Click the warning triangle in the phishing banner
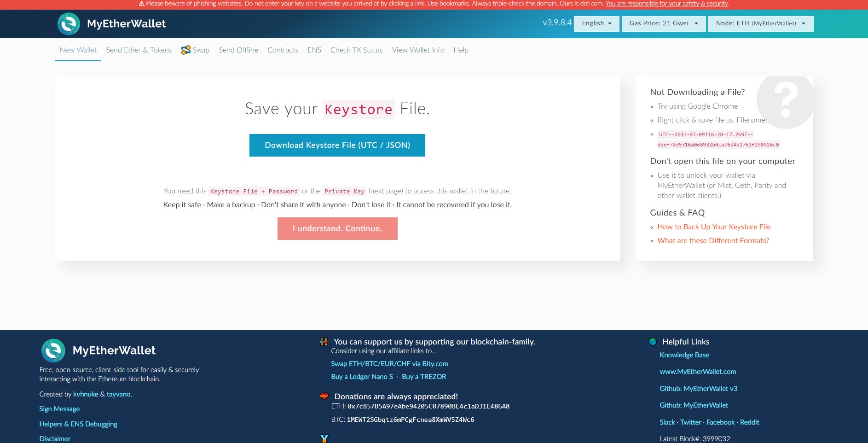The height and width of the screenshot is (443, 868). (x=142, y=4)
